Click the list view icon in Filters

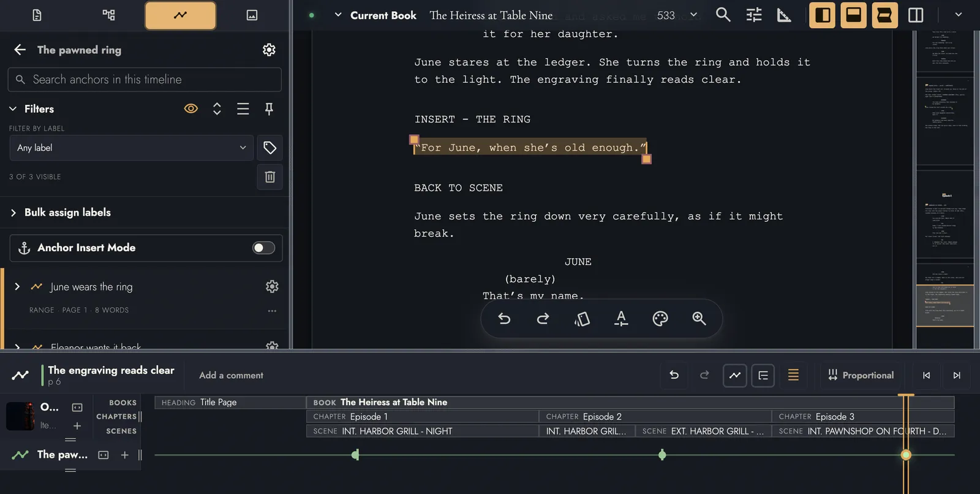(x=243, y=108)
